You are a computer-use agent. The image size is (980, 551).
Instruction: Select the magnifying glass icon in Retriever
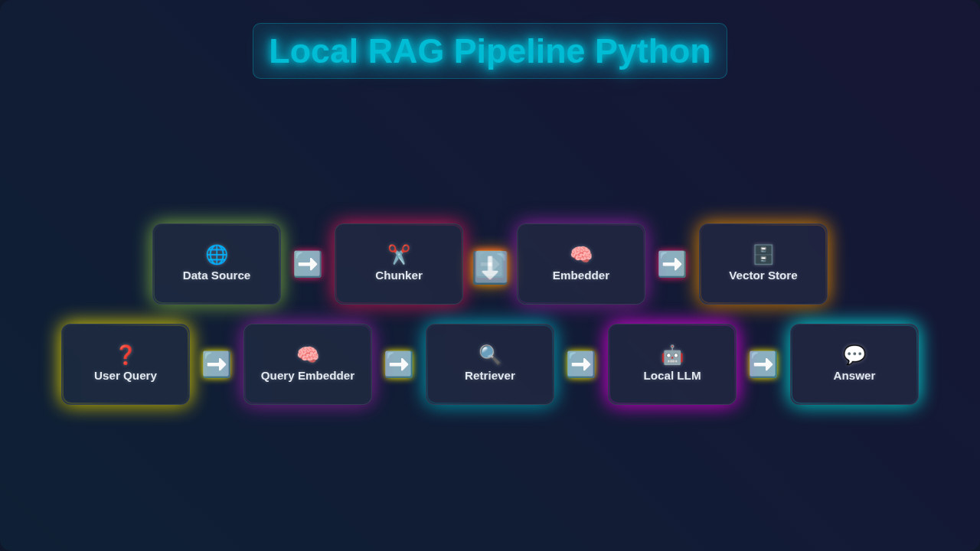pyautogui.click(x=489, y=354)
